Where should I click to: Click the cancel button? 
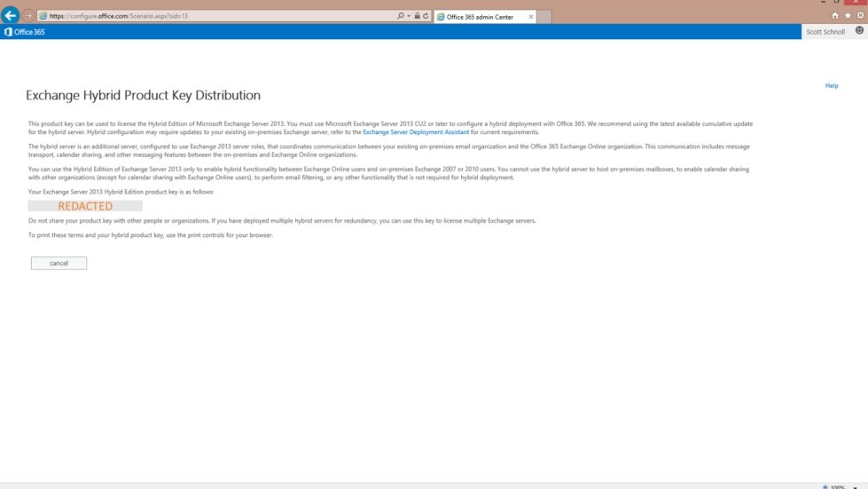(x=59, y=263)
